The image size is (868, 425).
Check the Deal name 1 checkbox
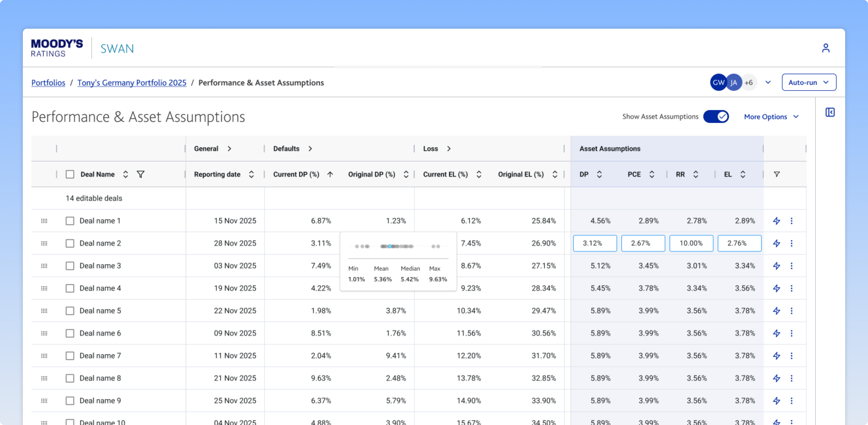coord(70,221)
